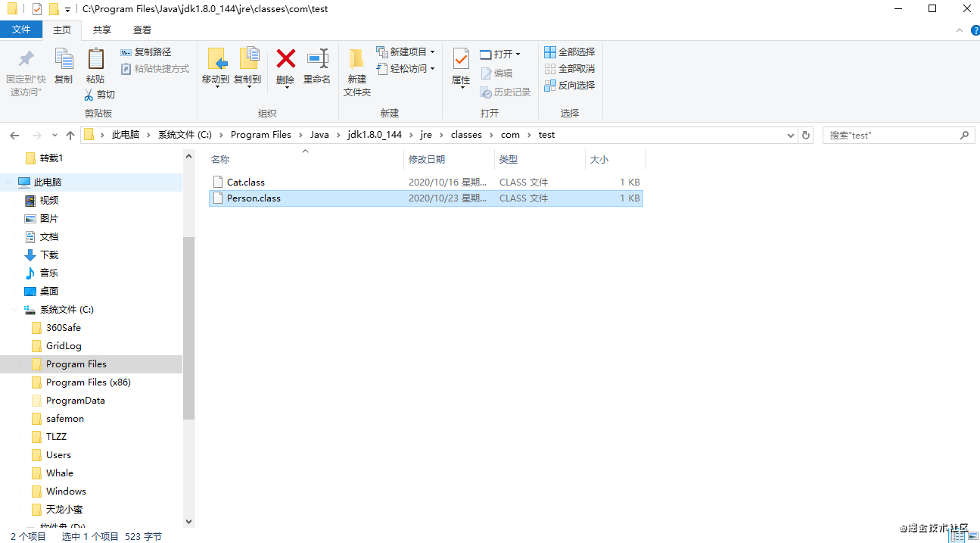Click Program Files in the address breadcrumb
The image size is (980, 543).
click(x=261, y=135)
